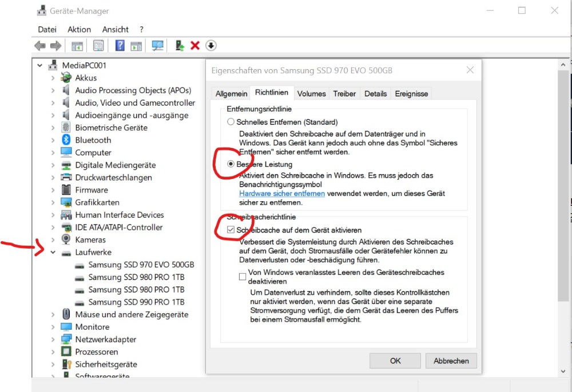Viewport: 572px width, 392px height.
Task: Click the Back arrow toolbar icon
Action: pyautogui.click(x=40, y=46)
